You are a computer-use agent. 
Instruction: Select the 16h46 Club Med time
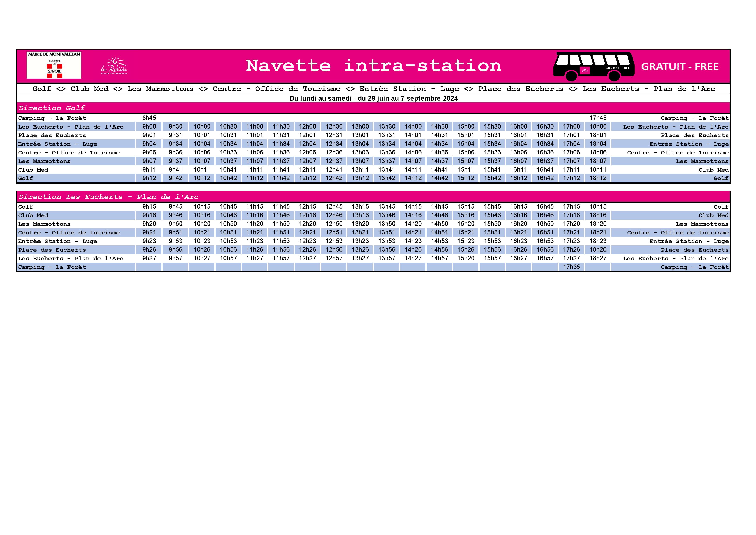tap(545, 215)
